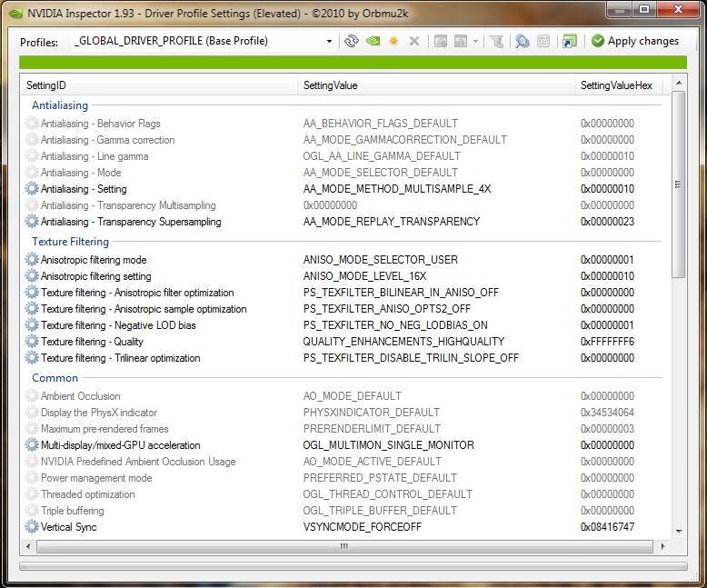
Task: Click gear icon for Trilinear optimization
Action: (32, 357)
